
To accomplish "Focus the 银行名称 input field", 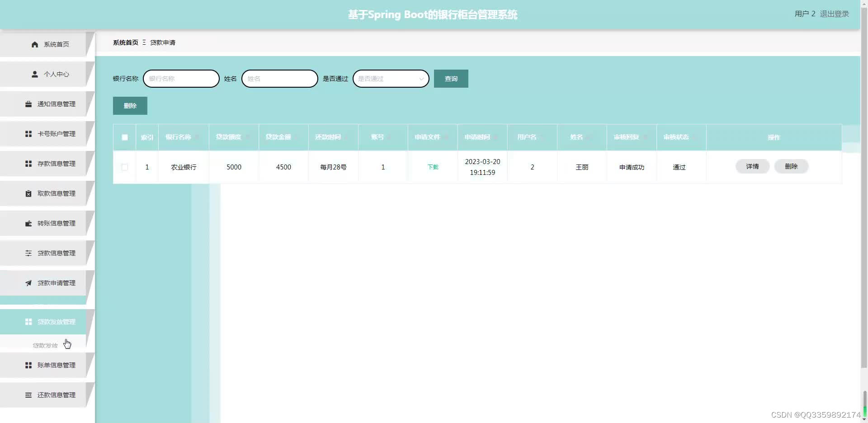I will pyautogui.click(x=181, y=79).
